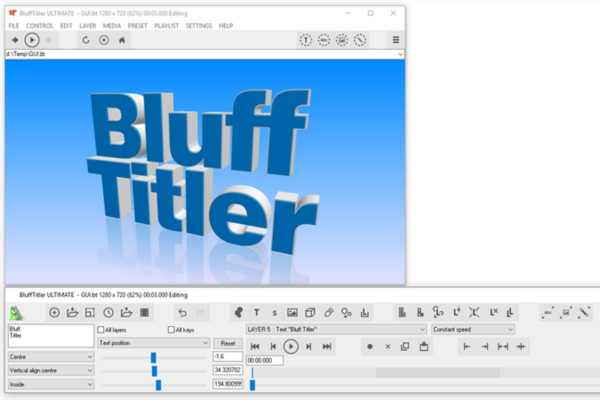The width and height of the screenshot is (600, 400).
Task: Play the animation in the tool window
Action: coord(291,346)
